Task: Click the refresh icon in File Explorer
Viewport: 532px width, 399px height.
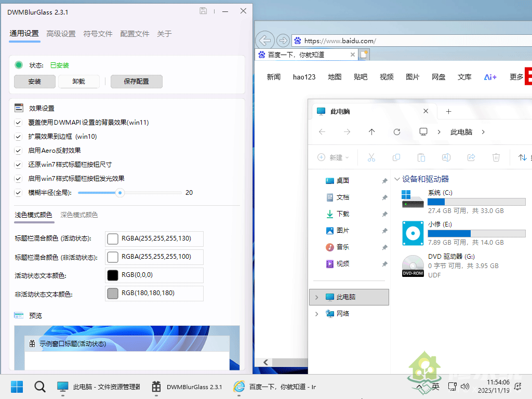Action: pos(397,132)
